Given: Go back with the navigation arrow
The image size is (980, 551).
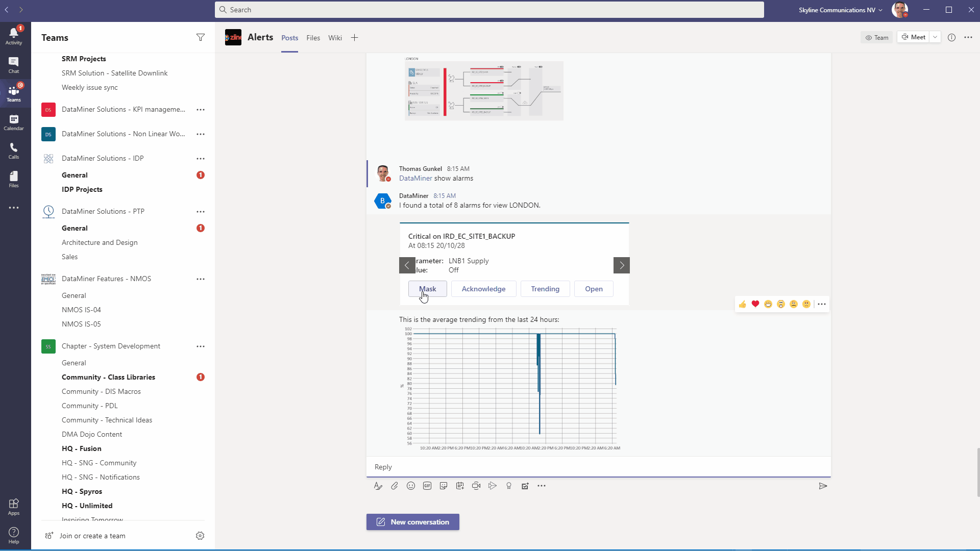Looking at the screenshot, I should (7, 10).
